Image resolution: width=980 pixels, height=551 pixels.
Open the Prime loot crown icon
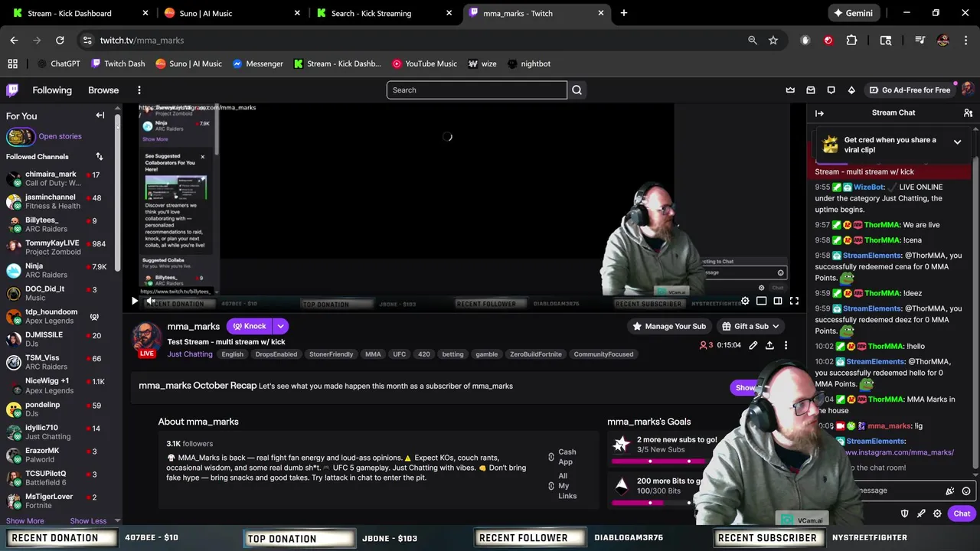pyautogui.click(x=790, y=90)
